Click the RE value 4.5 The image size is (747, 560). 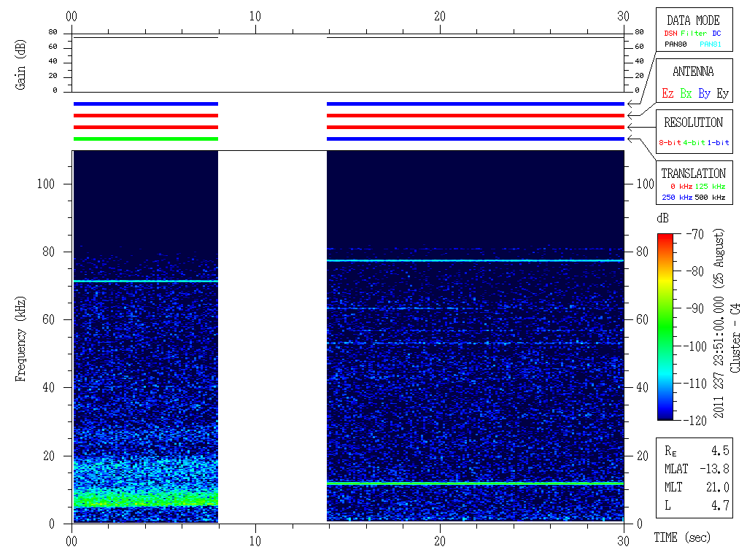click(x=720, y=451)
